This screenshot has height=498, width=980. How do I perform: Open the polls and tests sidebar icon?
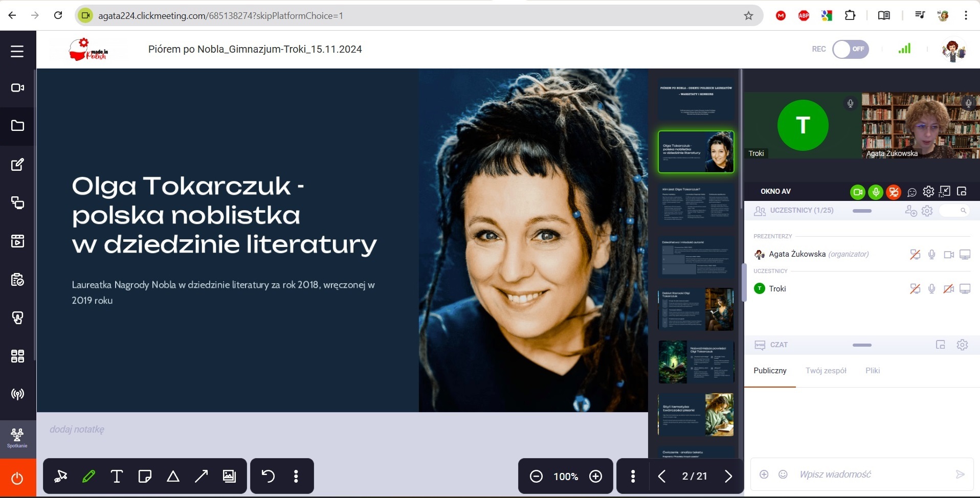point(17,280)
